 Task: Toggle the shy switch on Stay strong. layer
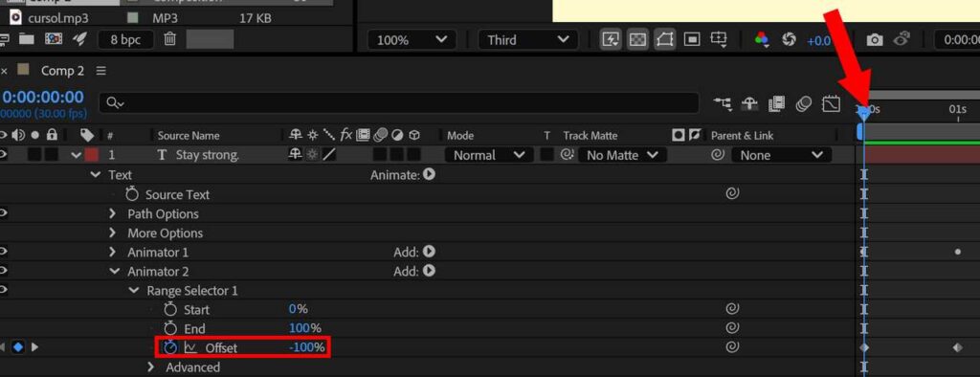295,154
